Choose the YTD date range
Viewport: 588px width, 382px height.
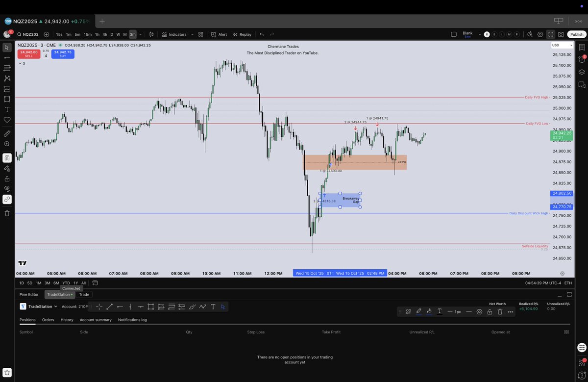coord(66,283)
